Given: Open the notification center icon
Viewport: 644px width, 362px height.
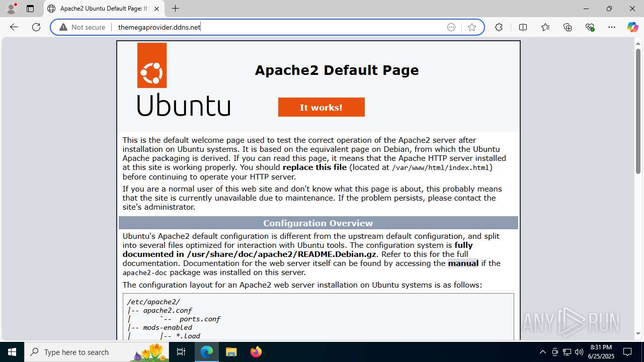Looking at the screenshot, I should [x=628, y=352].
